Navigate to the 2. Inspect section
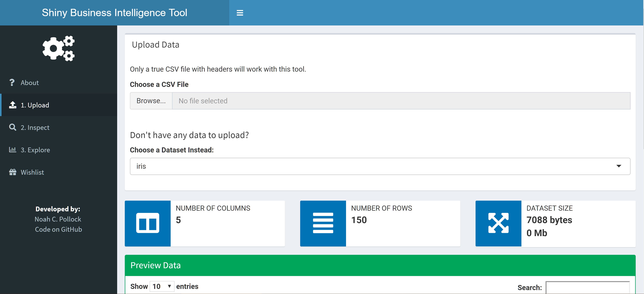The height and width of the screenshot is (294, 644). tap(35, 127)
